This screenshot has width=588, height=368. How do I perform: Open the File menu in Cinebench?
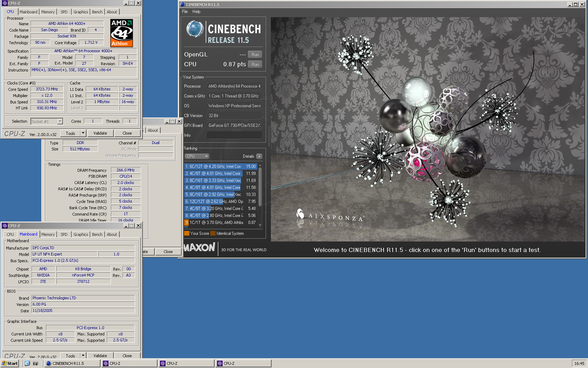click(x=185, y=12)
